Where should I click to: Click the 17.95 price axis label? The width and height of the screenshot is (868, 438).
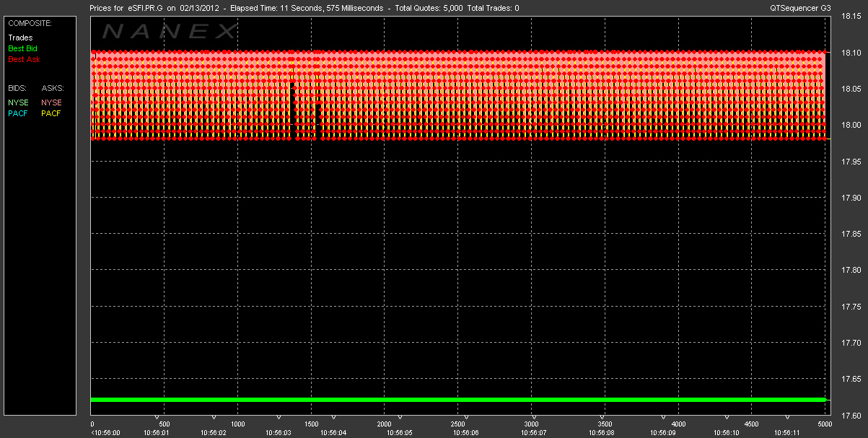(851, 162)
